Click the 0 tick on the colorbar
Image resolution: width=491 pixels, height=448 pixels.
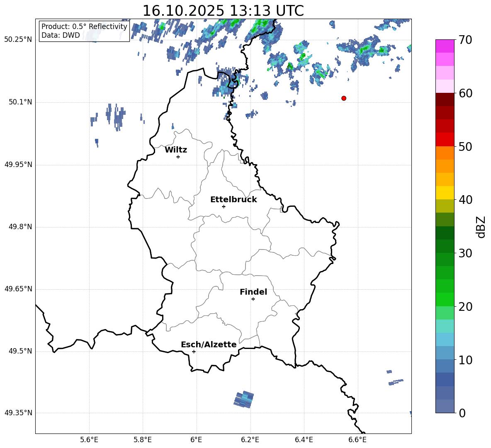462,413
